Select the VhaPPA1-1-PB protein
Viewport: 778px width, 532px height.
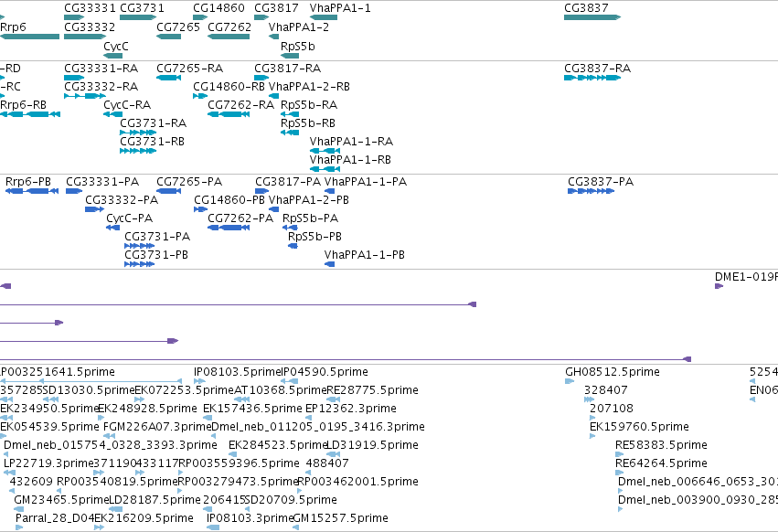[329, 264]
